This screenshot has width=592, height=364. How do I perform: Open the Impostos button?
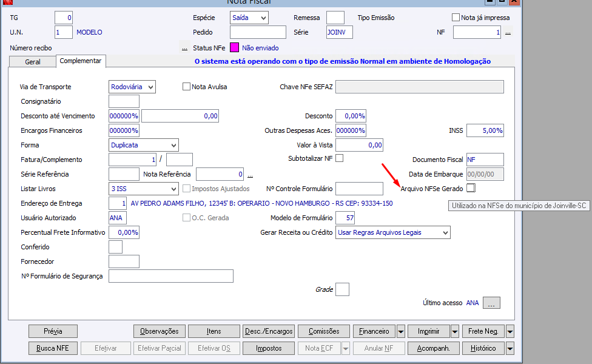coord(269,348)
